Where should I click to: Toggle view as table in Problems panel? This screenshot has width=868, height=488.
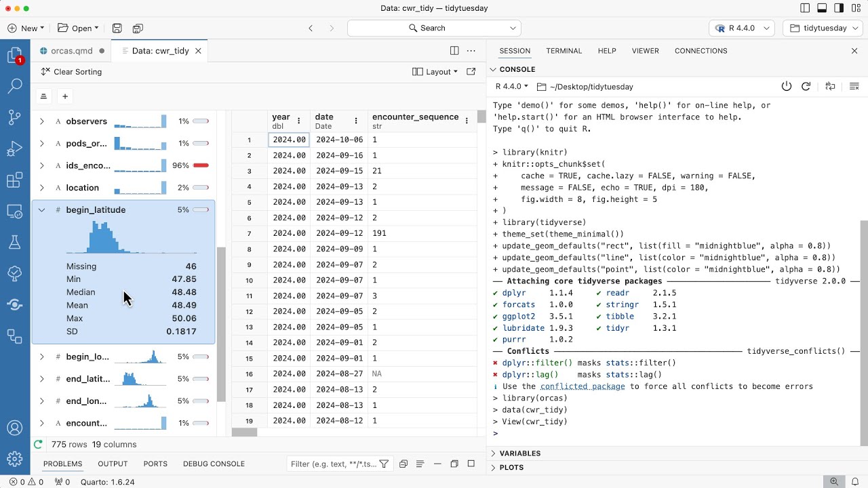[420, 464]
